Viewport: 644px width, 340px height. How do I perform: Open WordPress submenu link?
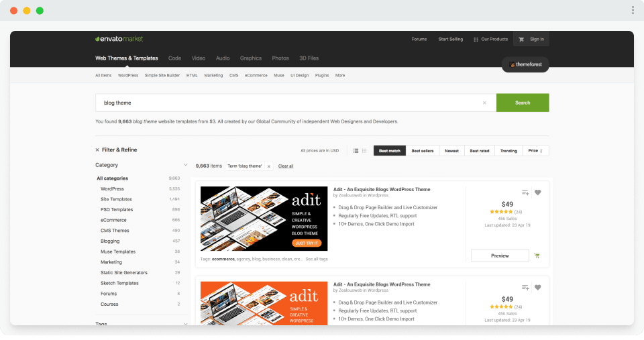point(128,76)
